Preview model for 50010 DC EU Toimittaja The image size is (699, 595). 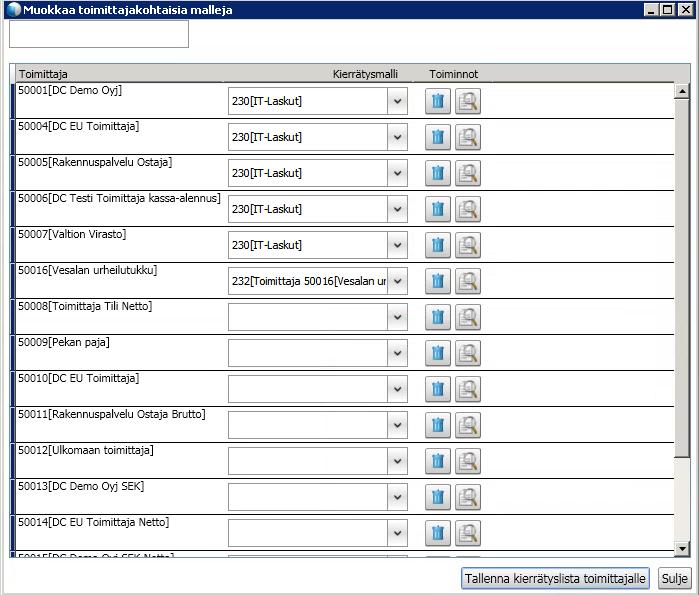[x=468, y=389]
